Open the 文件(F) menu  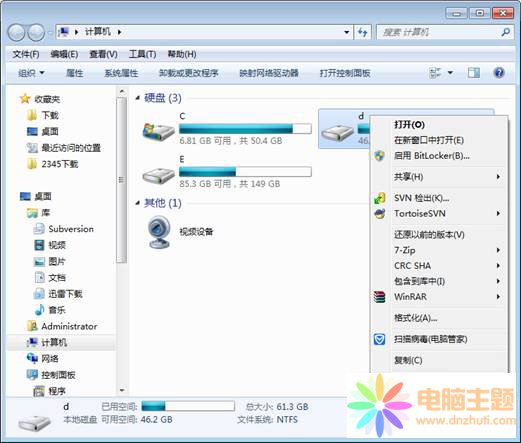[x=26, y=54]
